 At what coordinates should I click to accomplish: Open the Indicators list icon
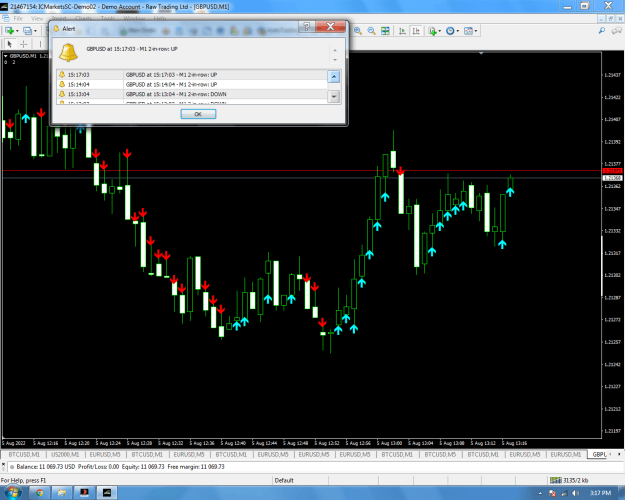coord(432,31)
